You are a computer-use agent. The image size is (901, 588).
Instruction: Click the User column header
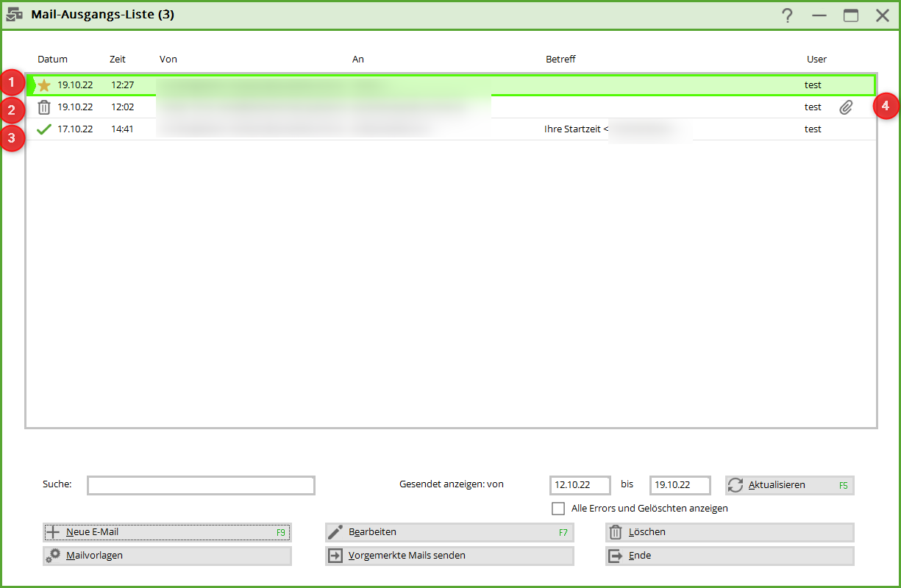[x=816, y=60]
